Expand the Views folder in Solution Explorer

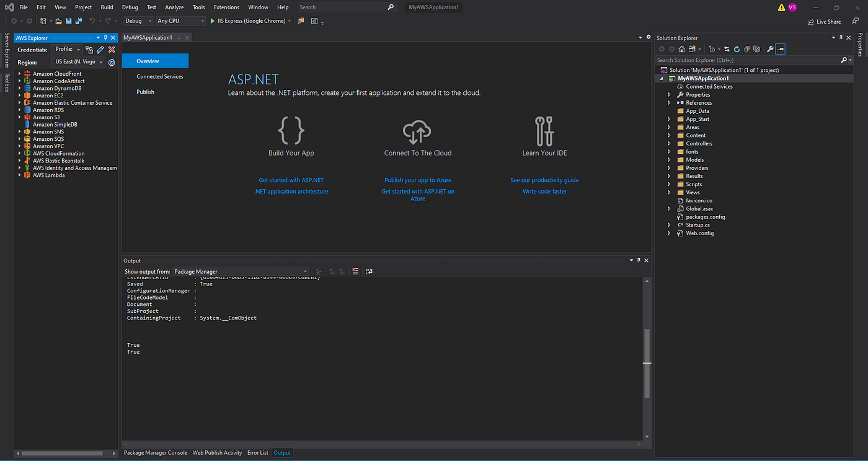pyautogui.click(x=669, y=192)
